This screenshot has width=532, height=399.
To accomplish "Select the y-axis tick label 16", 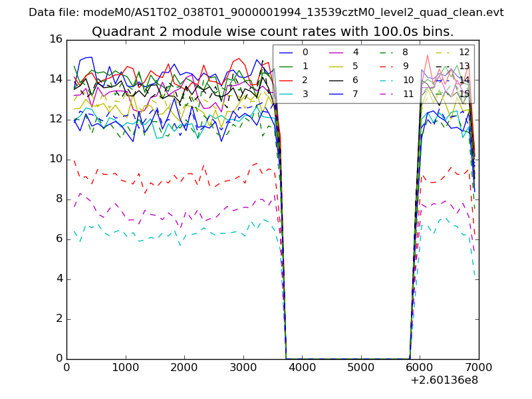I will tap(55, 40).
